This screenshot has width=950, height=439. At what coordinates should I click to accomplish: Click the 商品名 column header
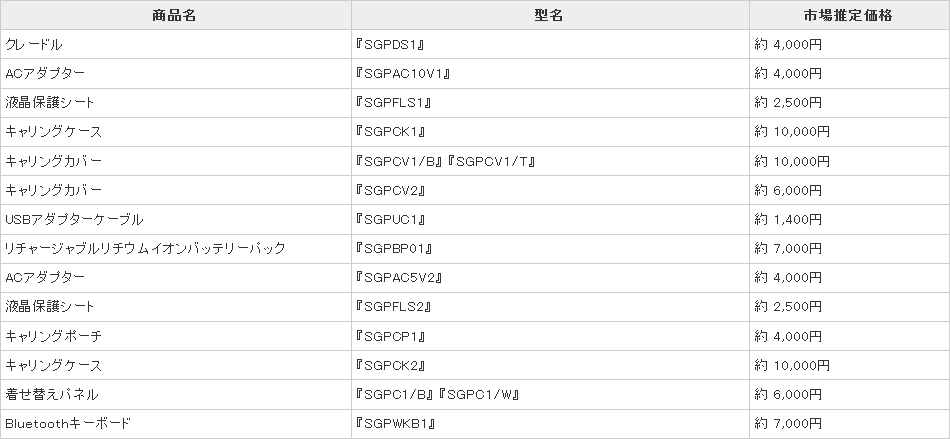tap(175, 16)
